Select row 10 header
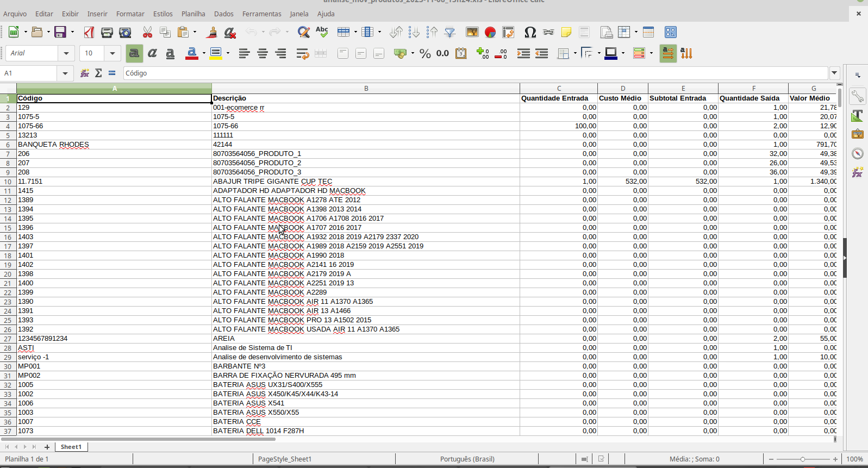Image resolution: width=868 pixels, height=468 pixels. [x=8, y=182]
